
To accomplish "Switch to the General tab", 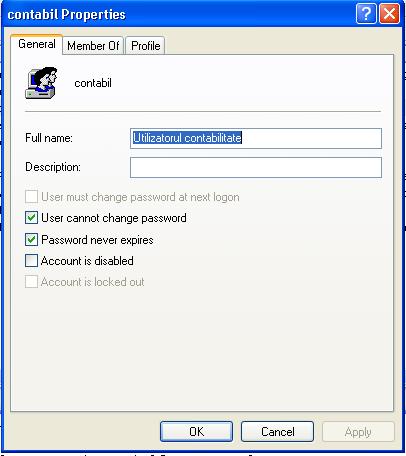I will 37,44.
